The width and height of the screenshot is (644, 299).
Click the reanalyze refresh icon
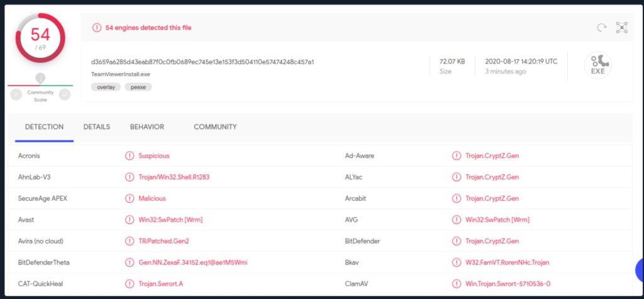[x=602, y=28]
